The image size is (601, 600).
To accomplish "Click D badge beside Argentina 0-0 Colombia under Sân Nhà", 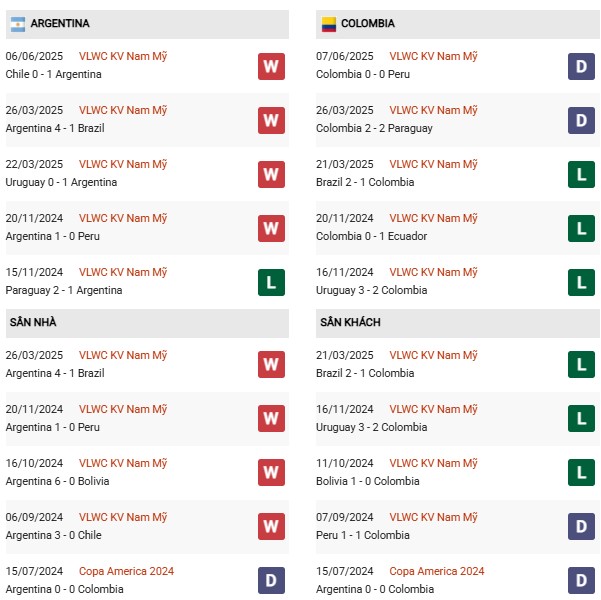I will (271, 580).
